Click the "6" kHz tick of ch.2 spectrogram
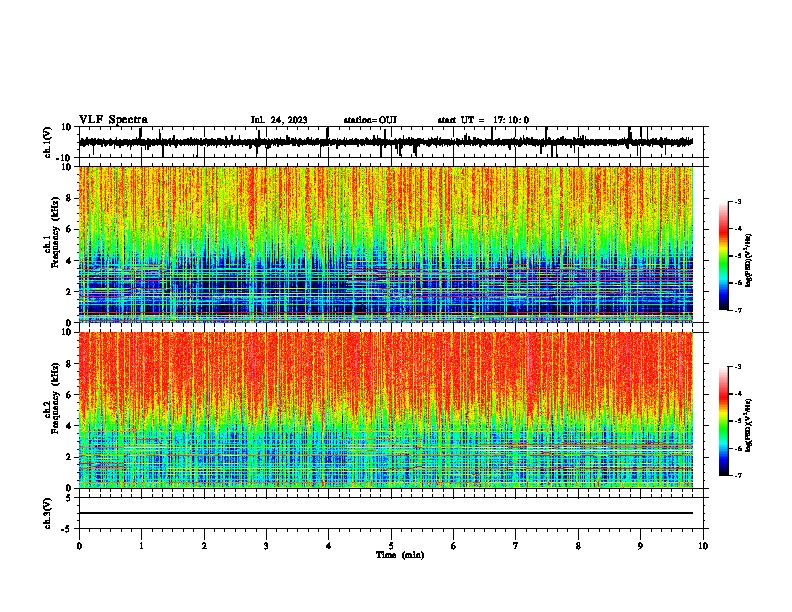Viewport: 792px width, 612px height. (69, 394)
